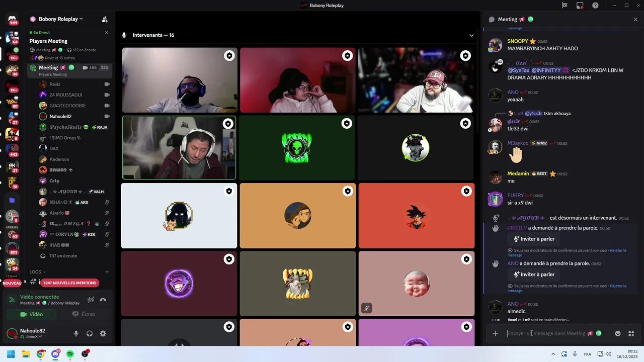644x362 pixels.
Task: Open the Goku avatar speaker tile
Action: tap(416, 216)
